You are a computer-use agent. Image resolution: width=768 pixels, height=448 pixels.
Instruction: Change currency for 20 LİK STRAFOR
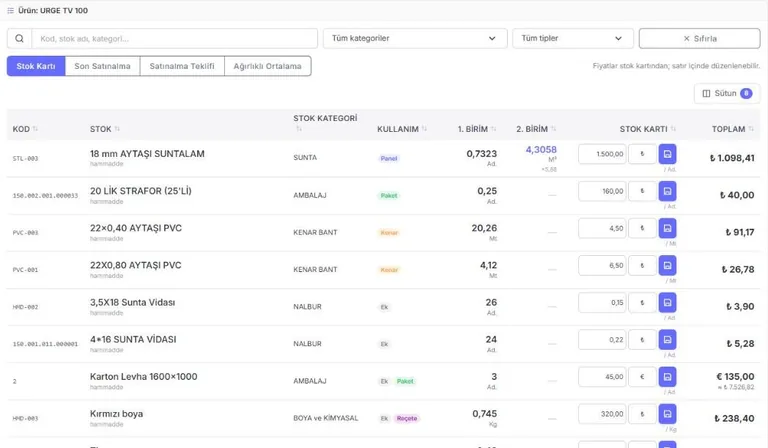tap(642, 191)
